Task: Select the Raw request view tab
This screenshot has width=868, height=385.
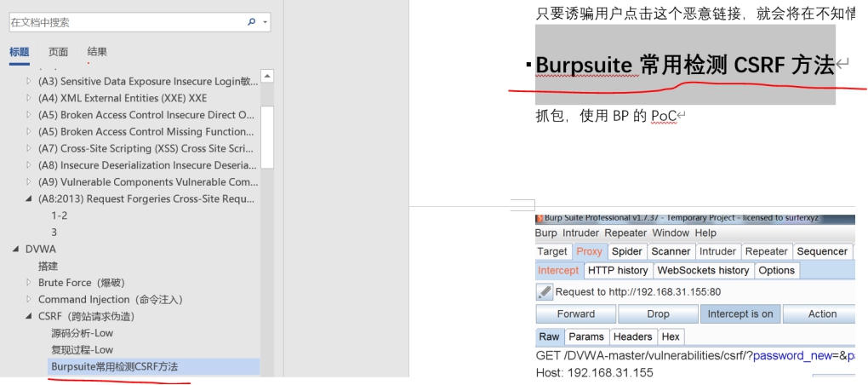Action: point(549,336)
